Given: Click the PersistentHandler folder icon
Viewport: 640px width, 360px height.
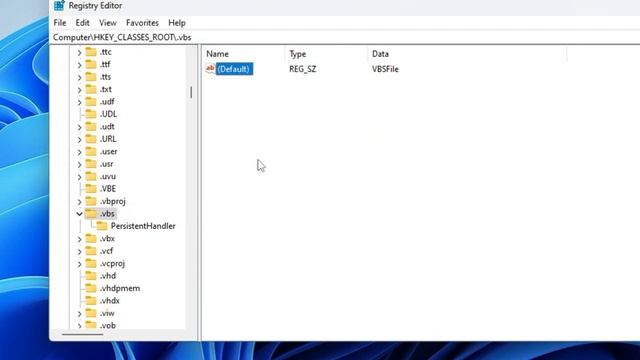Looking at the screenshot, I should click(x=102, y=226).
